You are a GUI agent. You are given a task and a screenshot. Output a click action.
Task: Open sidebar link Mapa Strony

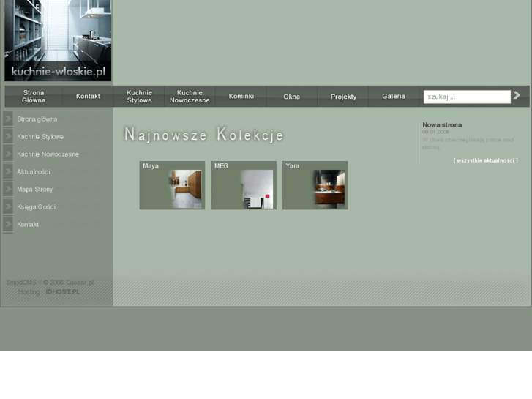(35, 190)
